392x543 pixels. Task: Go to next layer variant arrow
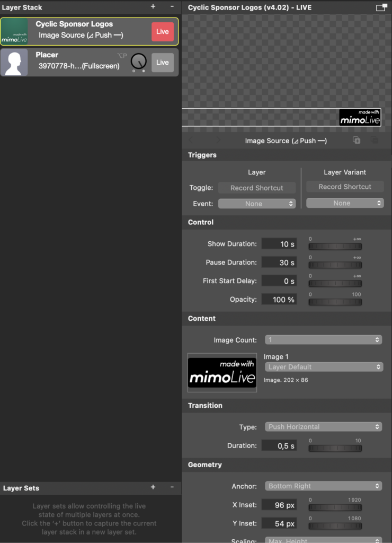click(218, 140)
